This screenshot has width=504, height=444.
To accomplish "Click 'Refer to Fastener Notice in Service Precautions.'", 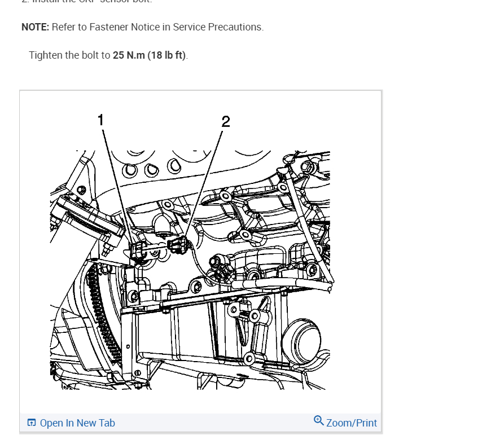I will tap(157, 27).
